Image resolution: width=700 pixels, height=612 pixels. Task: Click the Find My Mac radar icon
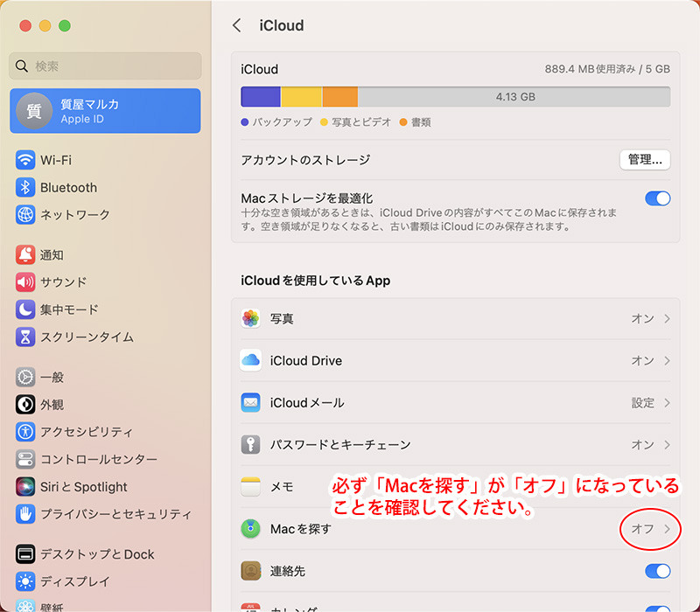[251, 529]
